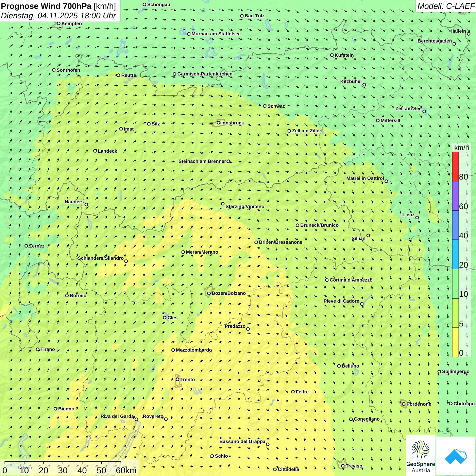The image size is (476, 476).
Task: Click the 'Feltre' label
Action: click(x=302, y=392)
